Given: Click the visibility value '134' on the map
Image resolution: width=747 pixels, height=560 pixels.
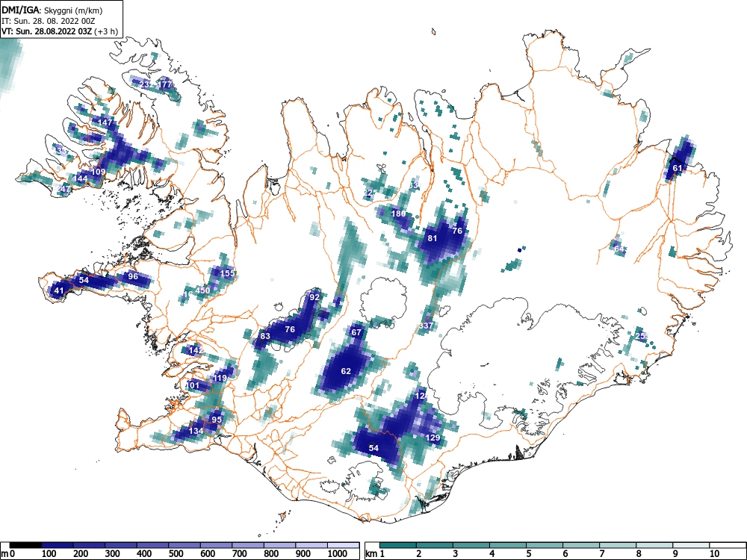Looking at the screenshot, I should click(x=196, y=431).
